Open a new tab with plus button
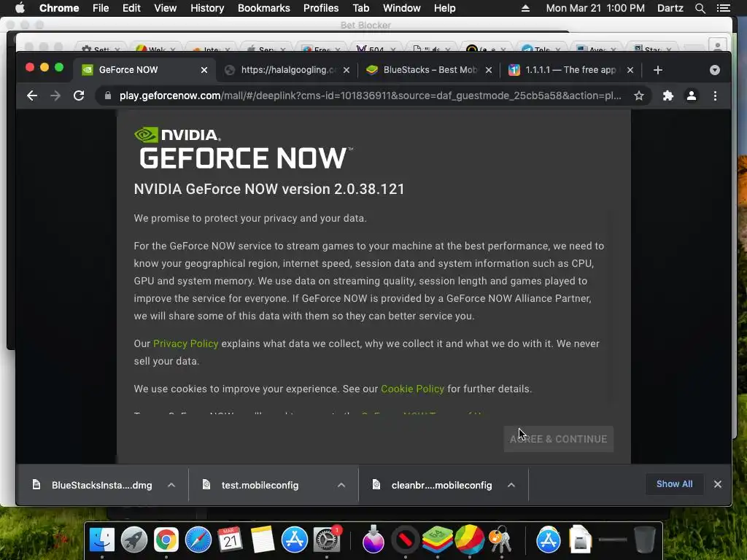The width and height of the screenshot is (747, 560). tap(658, 70)
